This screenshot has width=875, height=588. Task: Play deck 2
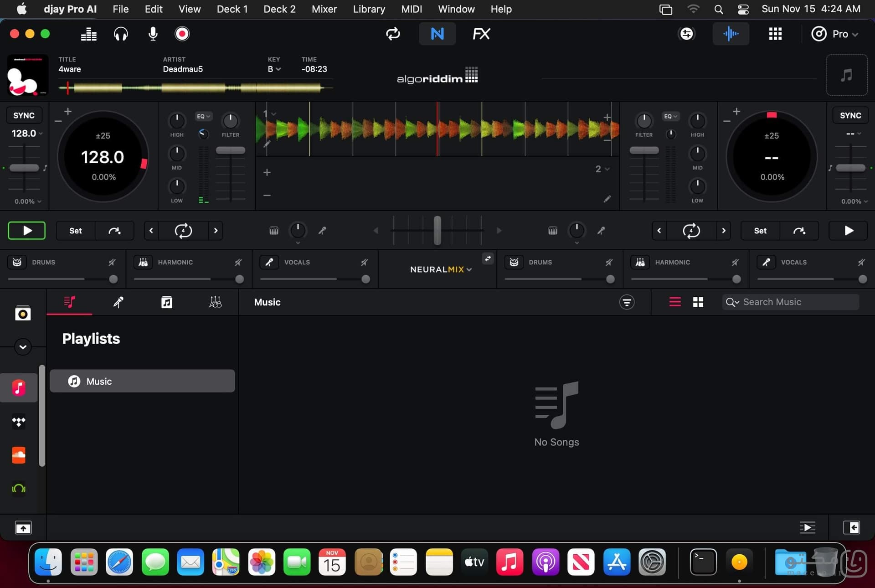pyautogui.click(x=849, y=231)
